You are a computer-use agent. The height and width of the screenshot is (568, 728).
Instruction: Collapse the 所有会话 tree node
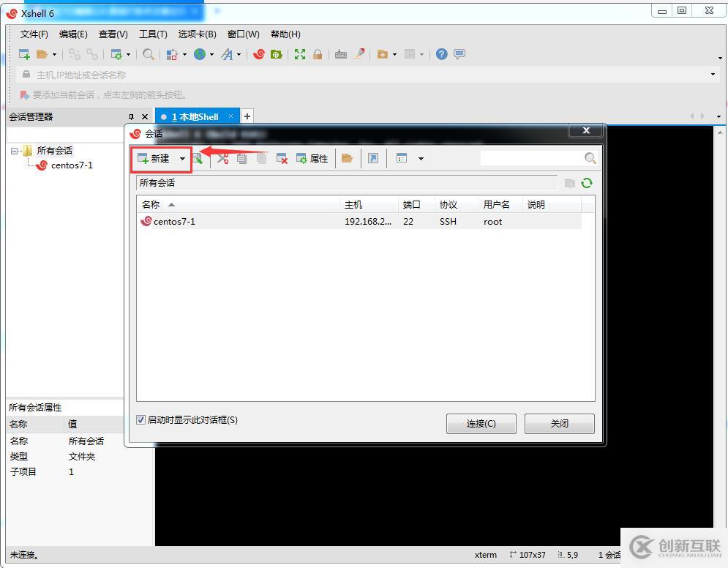click(14, 151)
